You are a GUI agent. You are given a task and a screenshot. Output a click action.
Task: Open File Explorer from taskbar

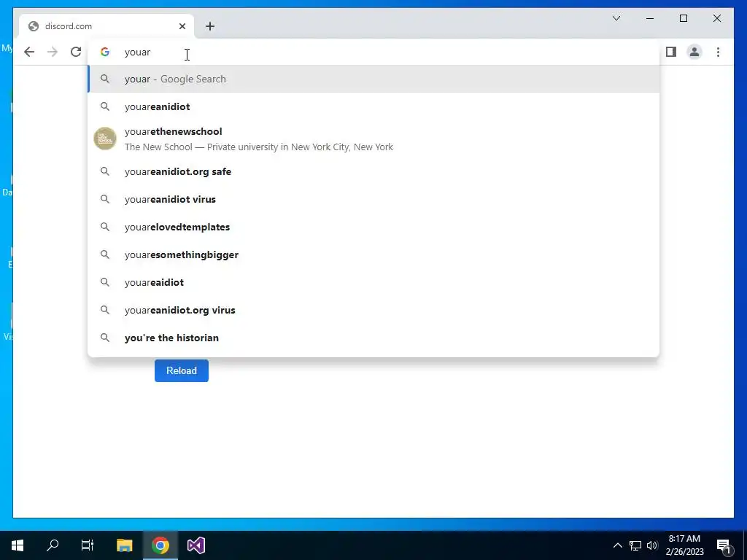[124, 545]
